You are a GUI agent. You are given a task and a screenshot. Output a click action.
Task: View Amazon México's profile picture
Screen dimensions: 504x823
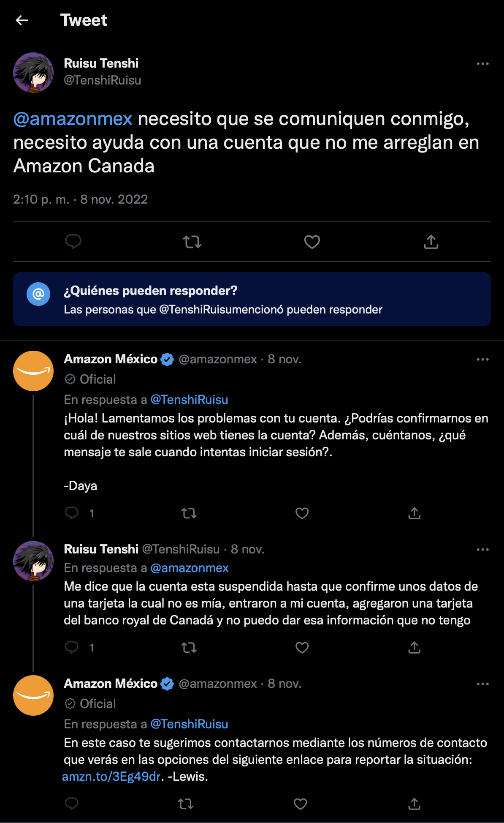point(33,371)
